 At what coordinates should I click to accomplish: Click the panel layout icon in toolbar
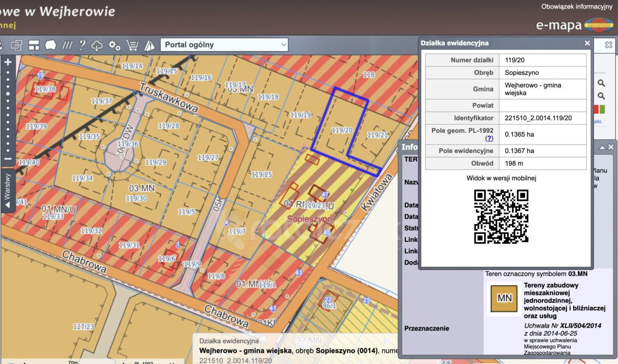[x=34, y=45]
